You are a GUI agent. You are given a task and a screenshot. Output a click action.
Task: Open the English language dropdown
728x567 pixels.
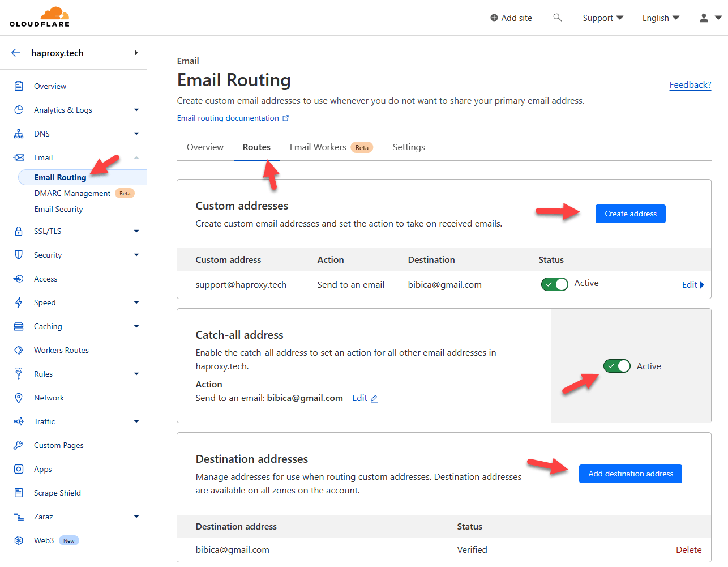point(661,18)
